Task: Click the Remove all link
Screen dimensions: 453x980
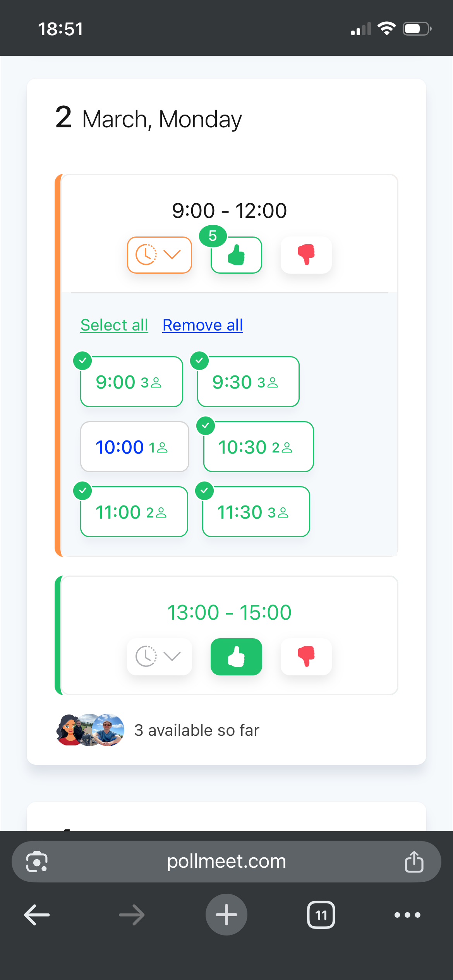Action: (202, 325)
